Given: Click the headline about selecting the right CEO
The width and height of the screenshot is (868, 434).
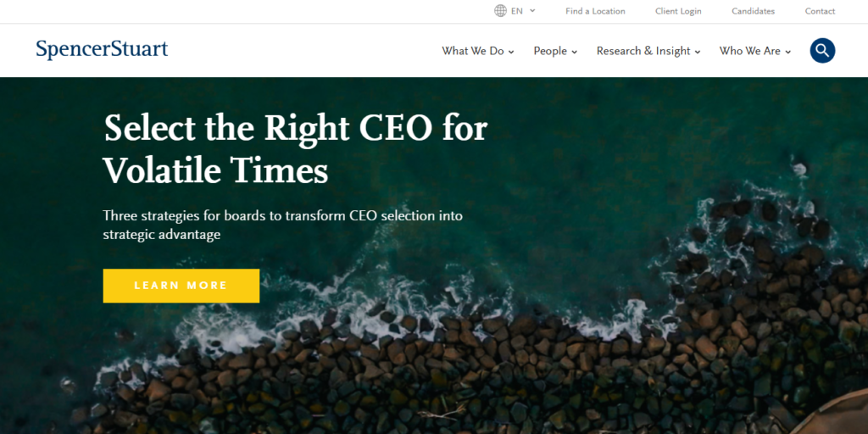Looking at the screenshot, I should point(295,149).
